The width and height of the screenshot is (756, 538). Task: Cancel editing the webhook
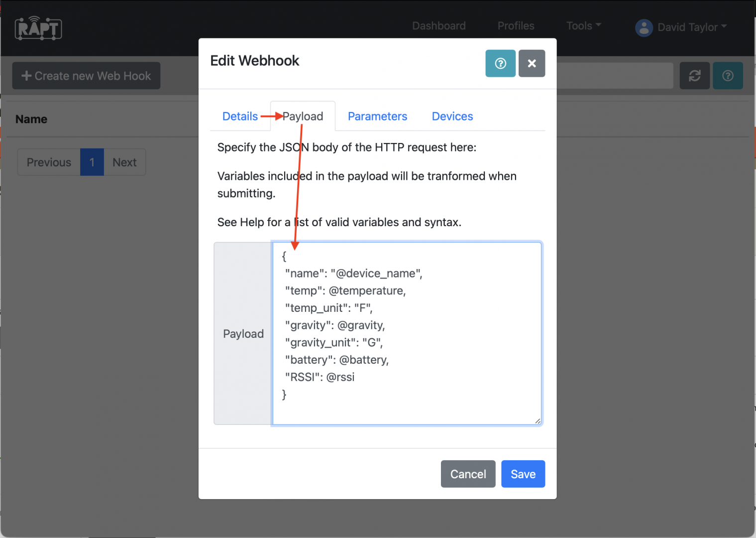[x=468, y=474]
